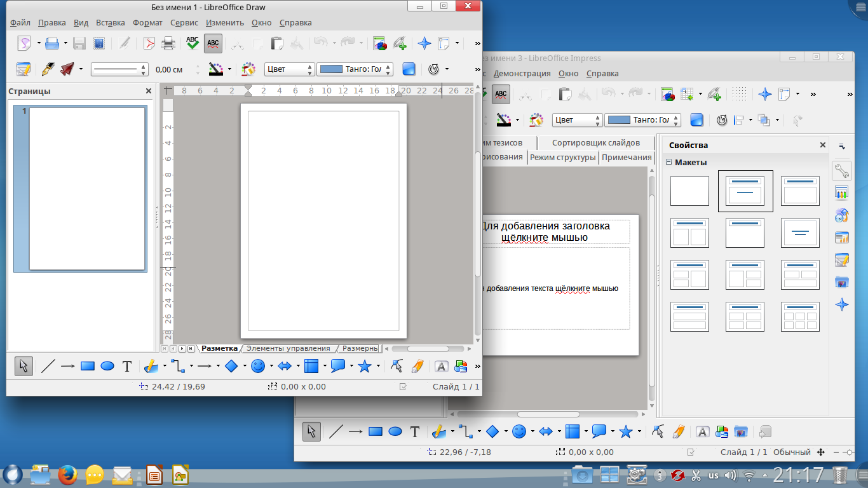
Task: Open Формат menu in Draw
Action: tap(147, 22)
